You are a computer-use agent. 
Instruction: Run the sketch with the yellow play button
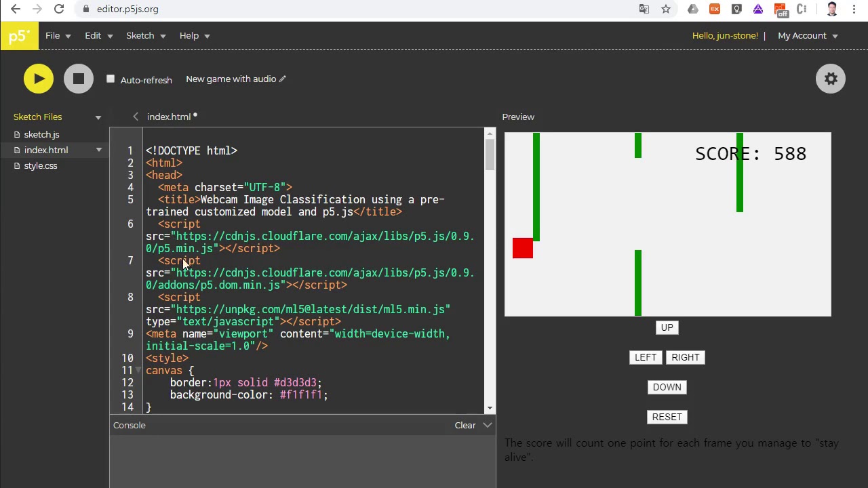[x=39, y=79]
